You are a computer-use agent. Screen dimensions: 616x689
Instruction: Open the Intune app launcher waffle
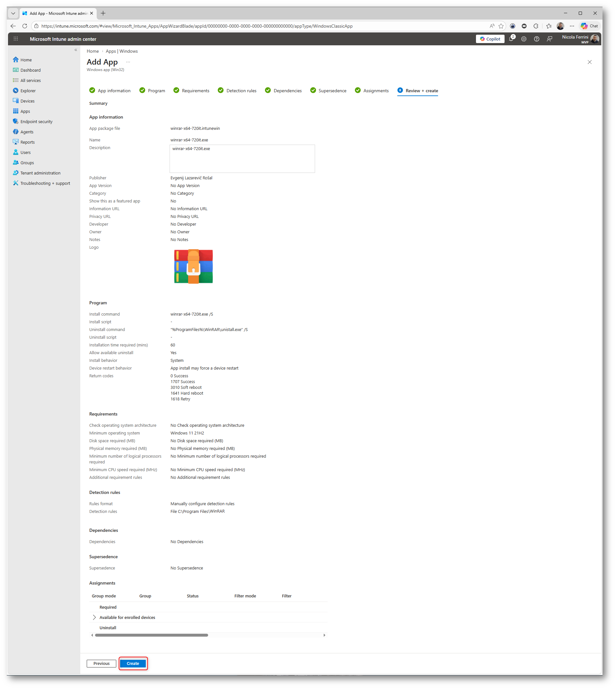tap(15, 39)
